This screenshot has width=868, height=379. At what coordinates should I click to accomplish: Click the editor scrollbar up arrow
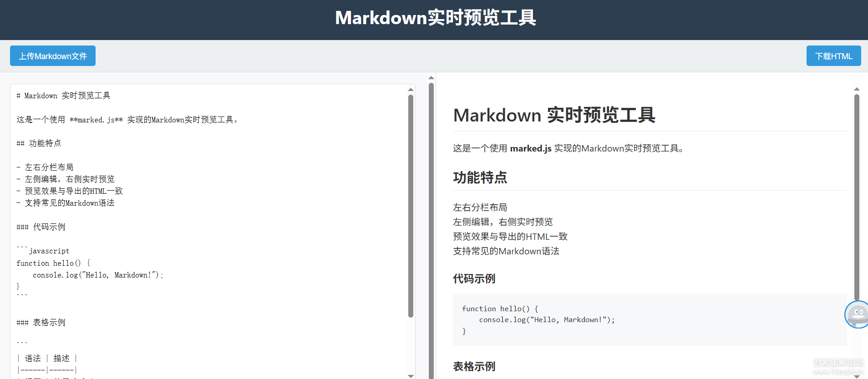tap(411, 90)
